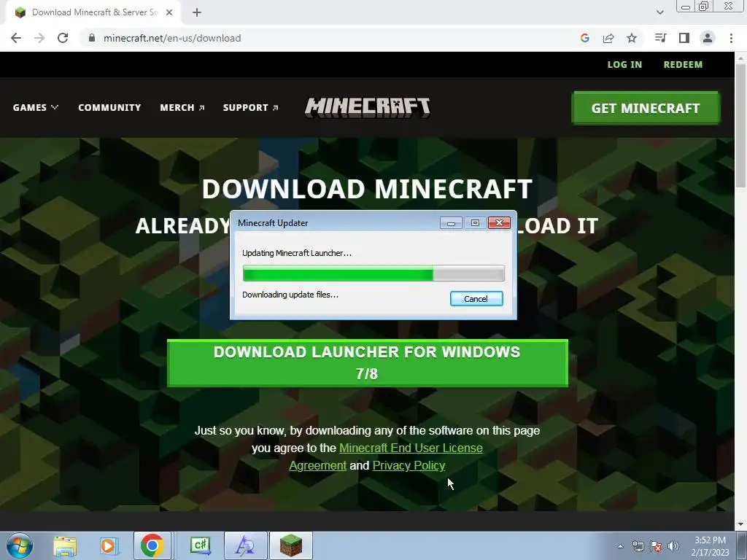Open the volume speaker tray icon
The image size is (747, 560).
pyautogui.click(x=673, y=546)
